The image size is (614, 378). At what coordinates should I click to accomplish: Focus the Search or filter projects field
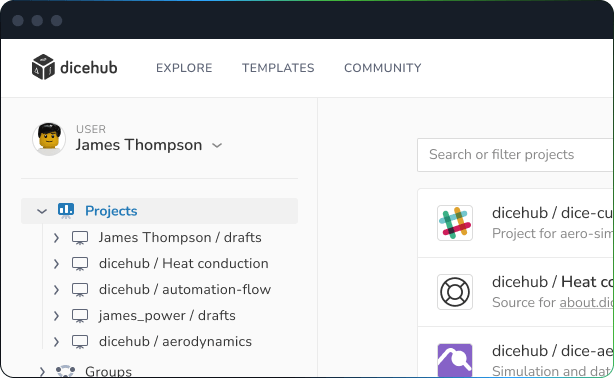tap(515, 155)
